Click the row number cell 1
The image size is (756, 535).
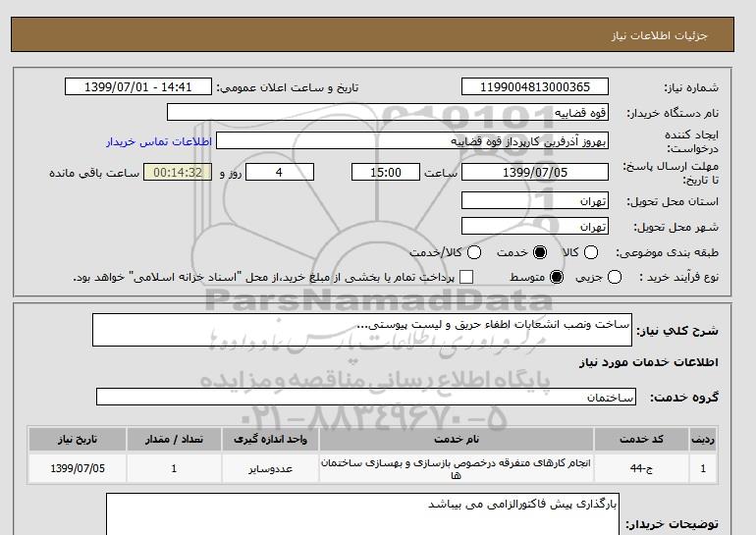[x=703, y=468]
